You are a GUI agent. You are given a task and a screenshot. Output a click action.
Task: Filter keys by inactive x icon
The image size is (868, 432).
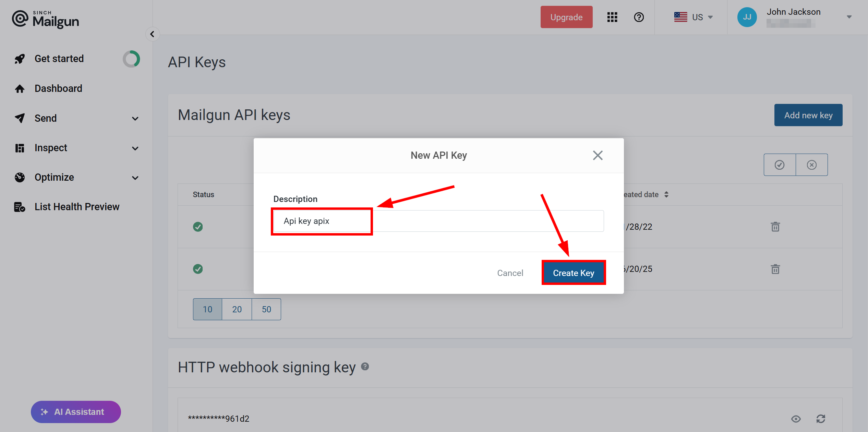pos(812,165)
